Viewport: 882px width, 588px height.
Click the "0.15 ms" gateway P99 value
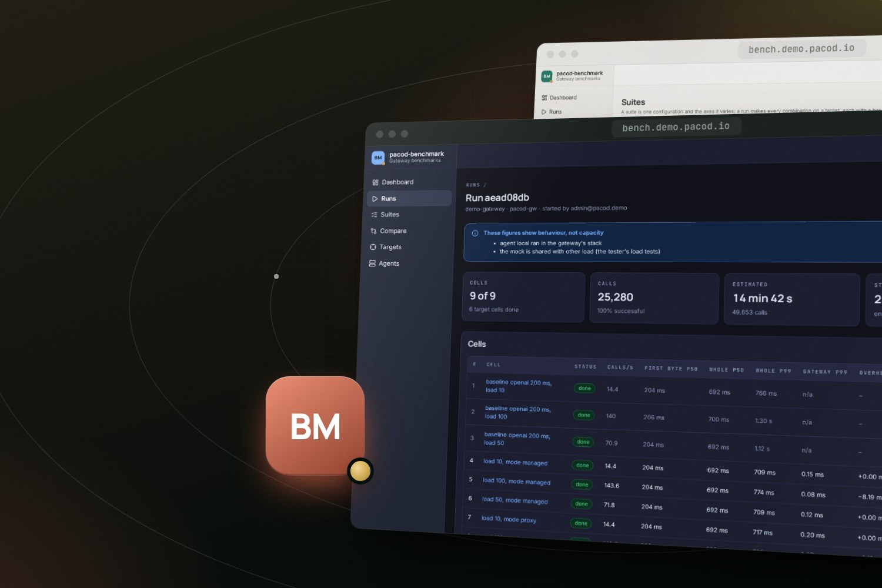point(813,475)
